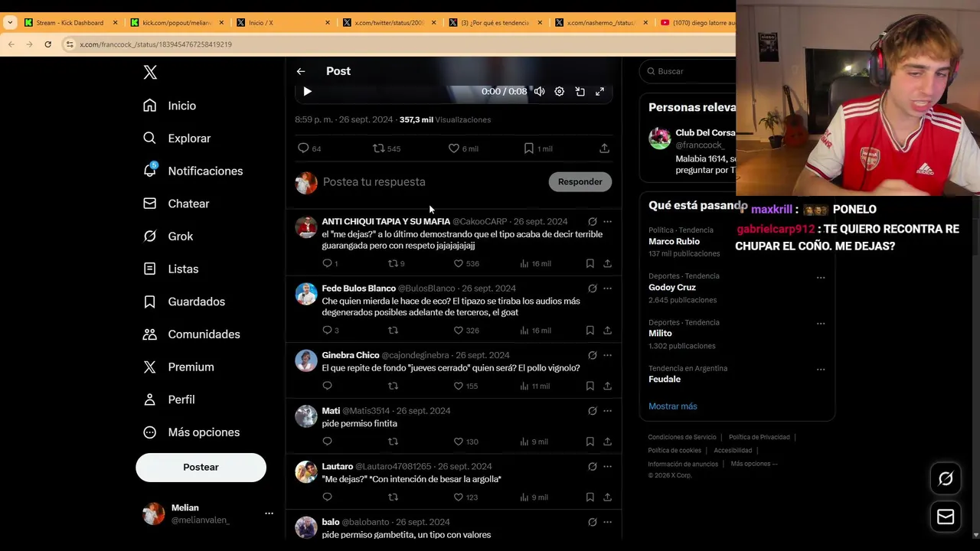The height and width of the screenshot is (551, 980).
Task: View analytics of the Ginebra Chico reply
Action: click(x=534, y=386)
